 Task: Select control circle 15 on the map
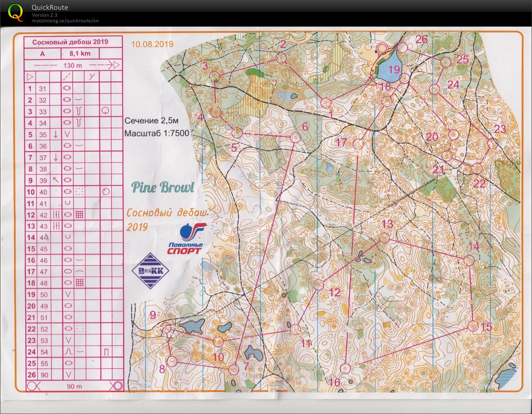(x=472, y=326)
